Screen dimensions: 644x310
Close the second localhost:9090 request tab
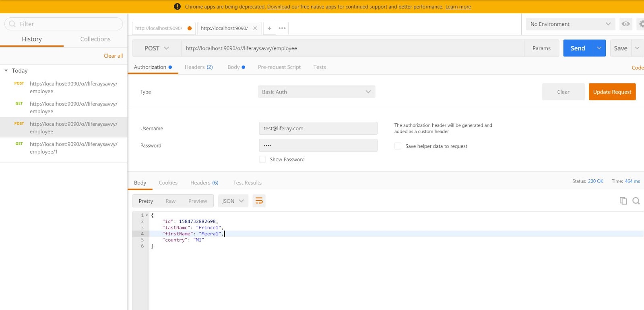tap(255, 28)
